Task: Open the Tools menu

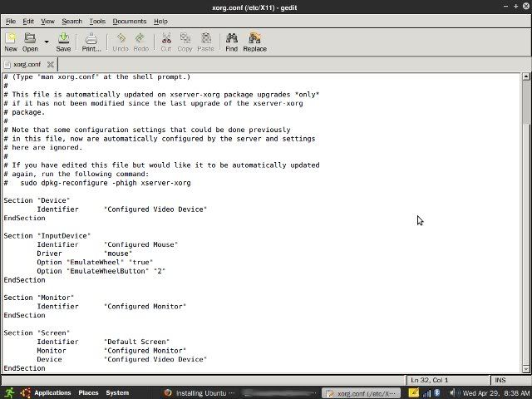Action: point(97,21)
